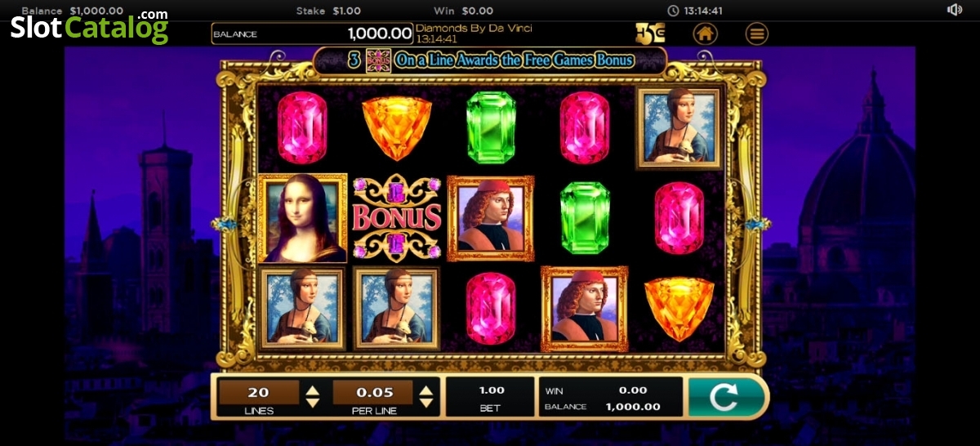Screen dimensions: 980x446
Task: Spin the reels with green arrow button
Action: click(x=727, y=397)
